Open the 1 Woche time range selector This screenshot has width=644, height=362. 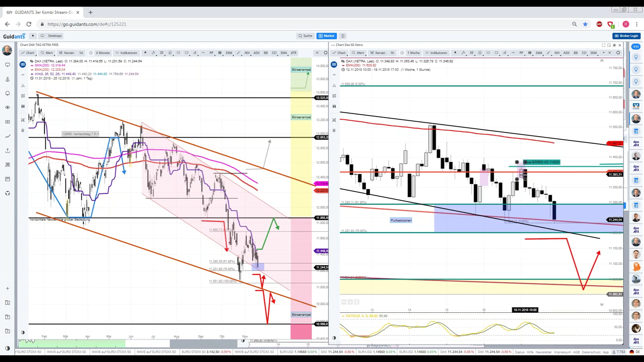pyautogui.click(x=410, y=53)
